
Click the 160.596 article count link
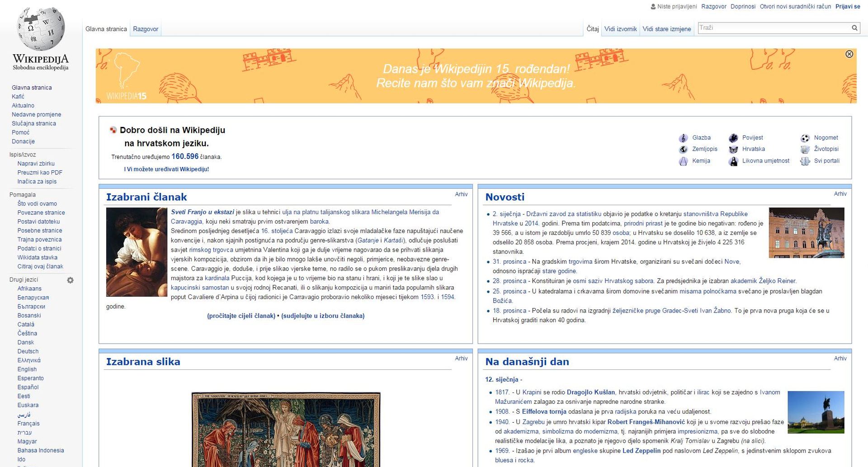[185, 156]
